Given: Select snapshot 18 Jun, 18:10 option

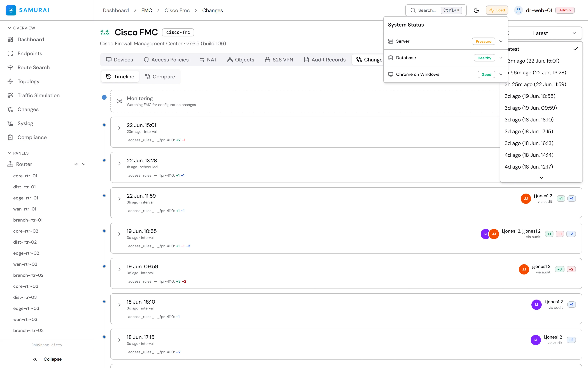Looking at the screenshot, I should tap(541, 120).
